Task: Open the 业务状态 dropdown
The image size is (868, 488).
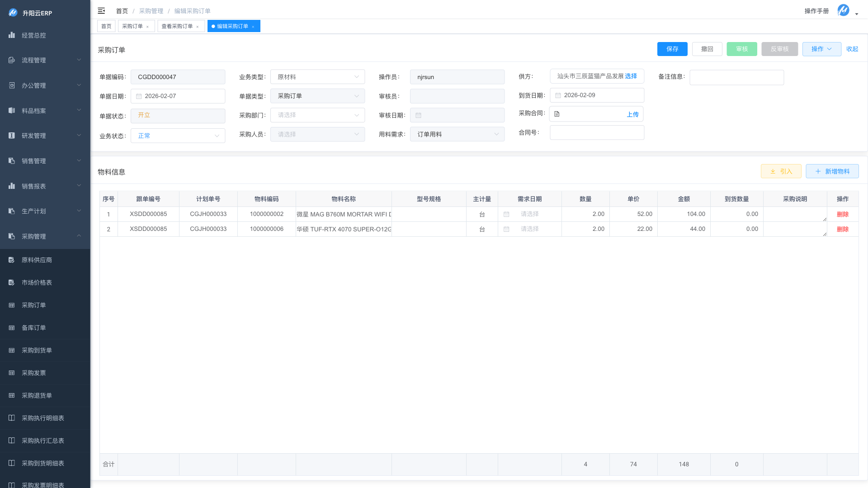Action: click(178, 136)
